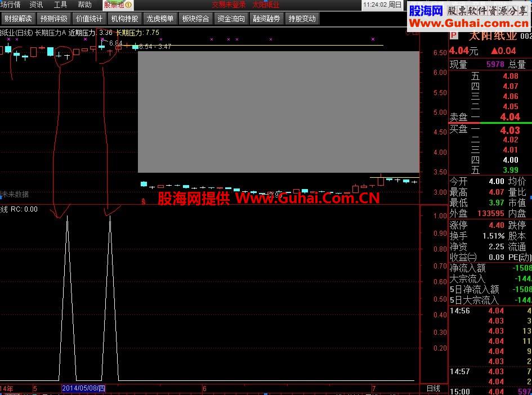Click the ▲0.04 price change value
The image size is (532, 395).
tap(503, 51)
